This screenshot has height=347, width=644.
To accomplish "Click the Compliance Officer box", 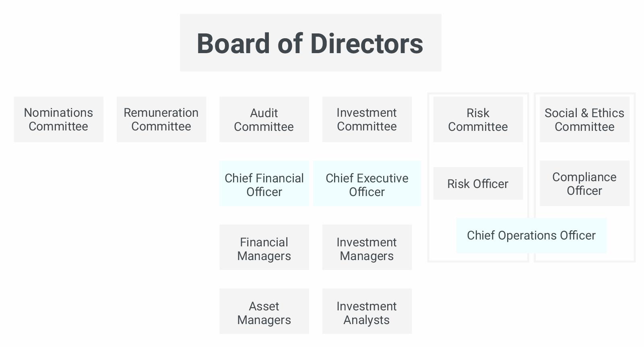I will pos(584,184).
